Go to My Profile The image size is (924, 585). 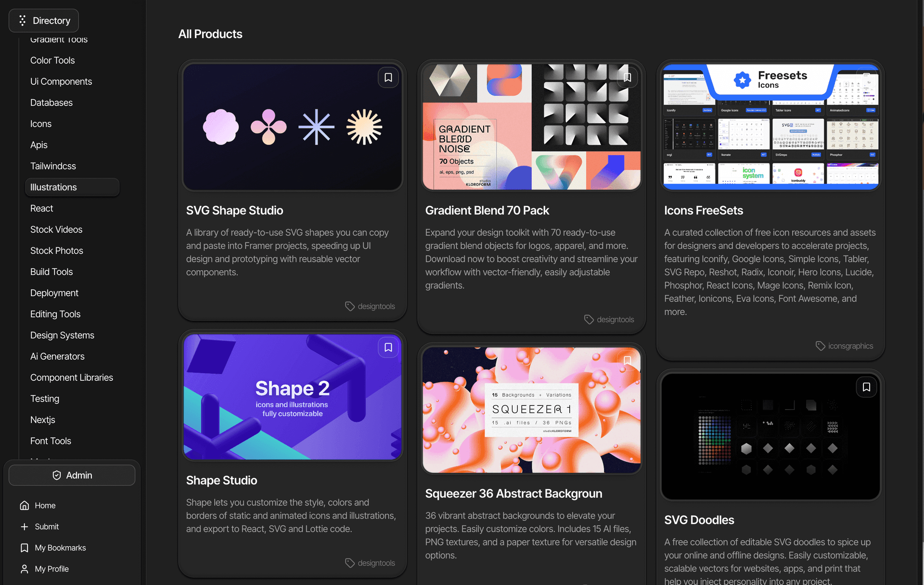pos(51,569)
